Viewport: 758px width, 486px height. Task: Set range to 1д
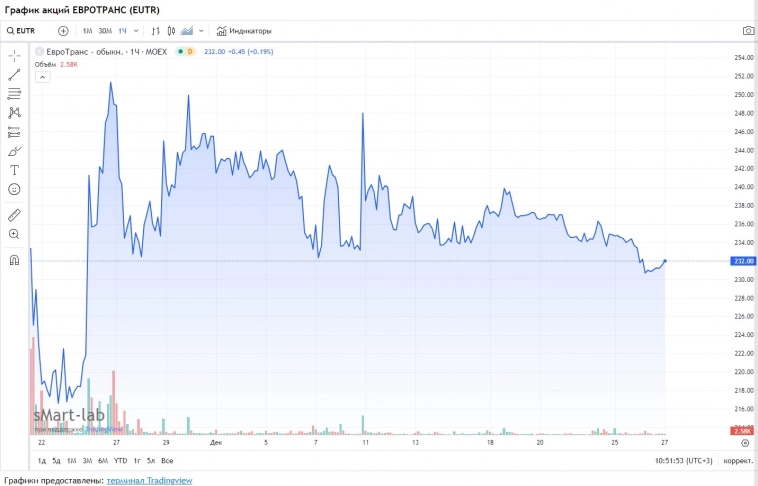tap(42, 461)
